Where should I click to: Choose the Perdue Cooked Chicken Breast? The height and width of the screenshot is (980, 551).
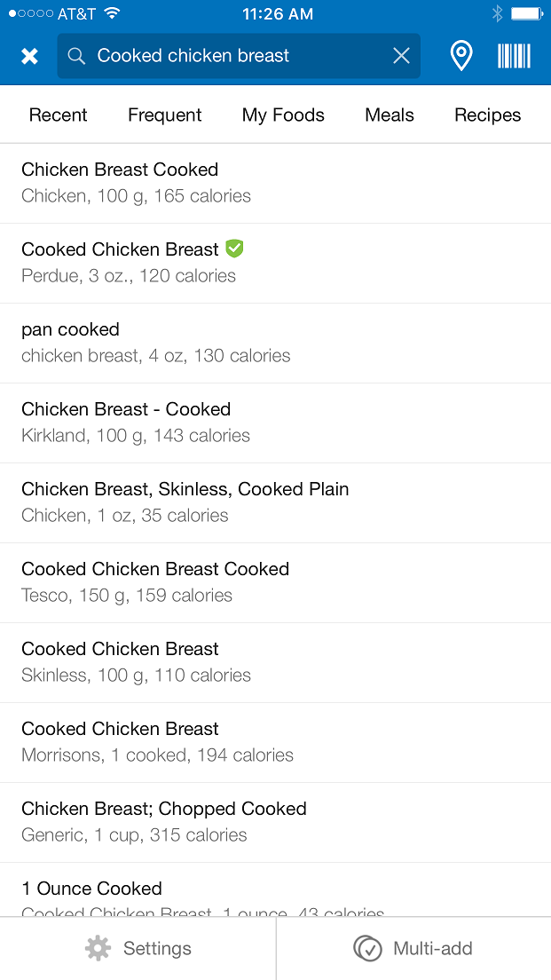click(275, 263)
